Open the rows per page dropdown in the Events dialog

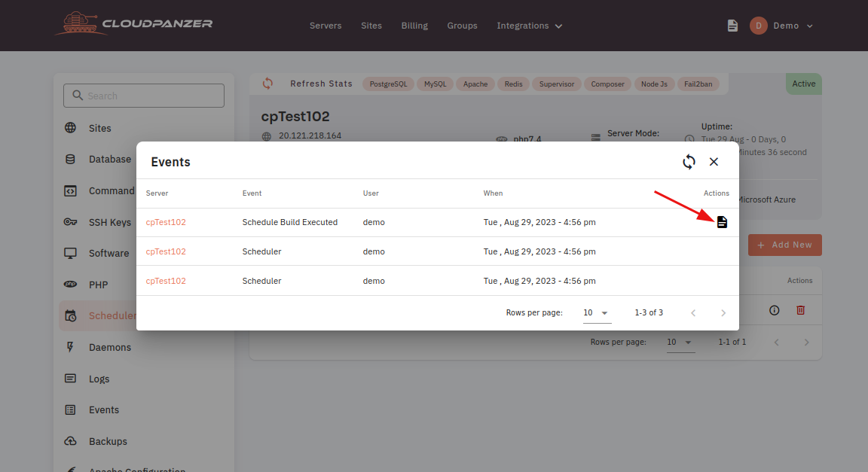point(597,313)
